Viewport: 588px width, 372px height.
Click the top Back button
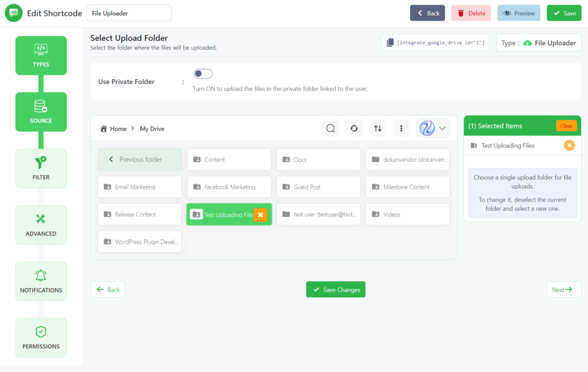427,13
